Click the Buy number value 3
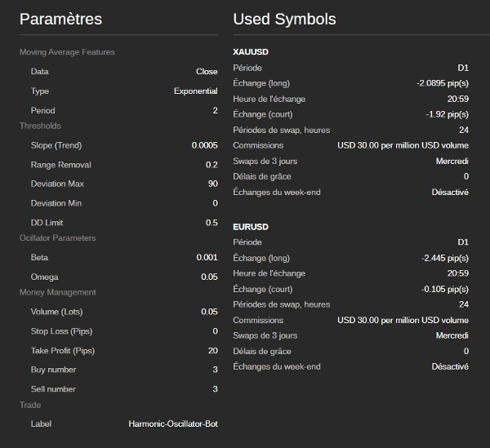 [215, 370]
